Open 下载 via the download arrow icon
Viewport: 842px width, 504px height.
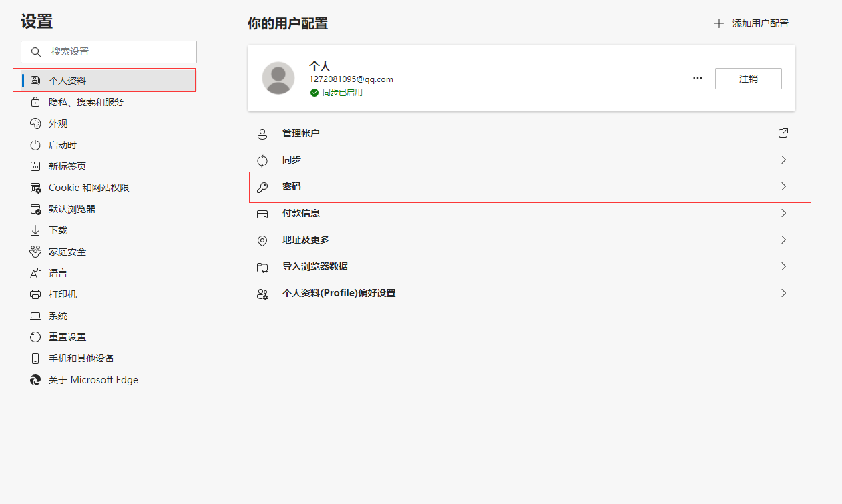point(35,230)
